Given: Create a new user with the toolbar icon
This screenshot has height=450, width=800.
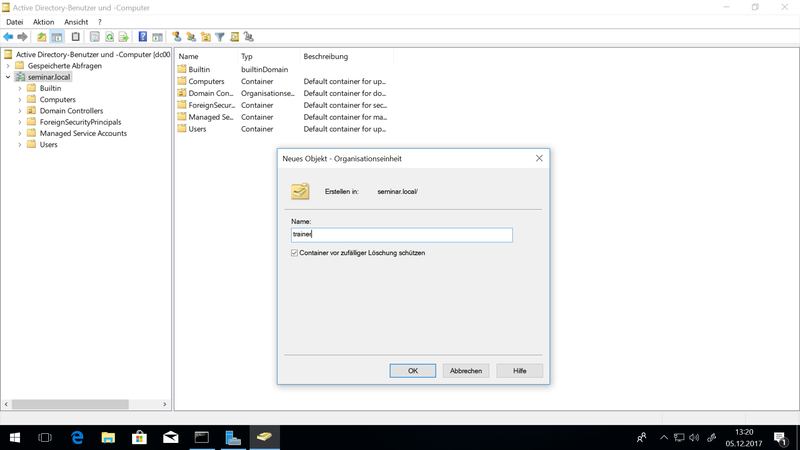Looking at the screenshot, I should 177,37.
